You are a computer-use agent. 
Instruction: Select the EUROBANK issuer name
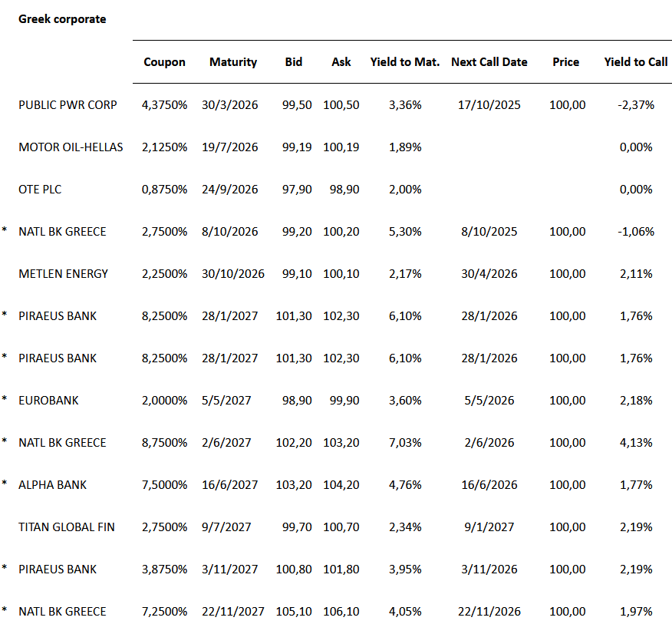[x=48, y=401]
